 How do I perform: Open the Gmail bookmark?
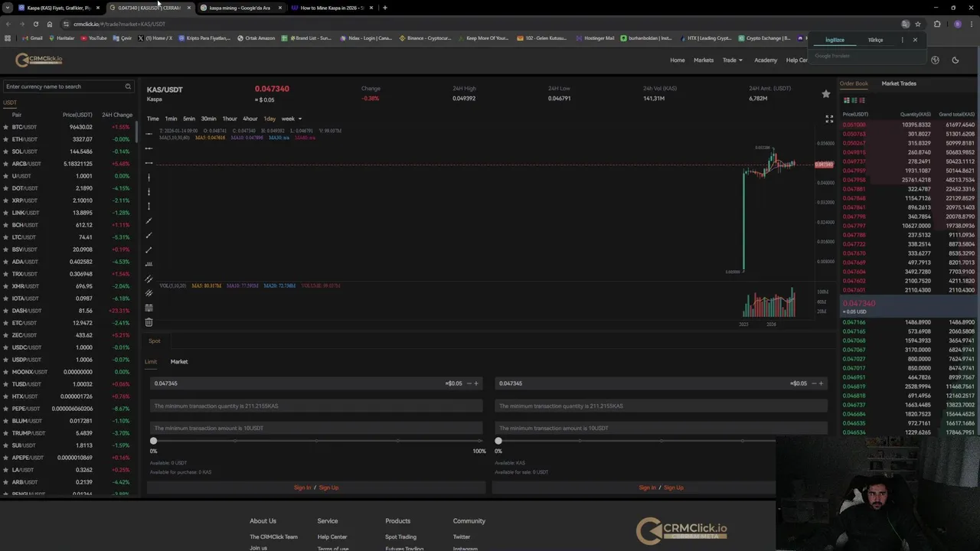tap(32, 38)
